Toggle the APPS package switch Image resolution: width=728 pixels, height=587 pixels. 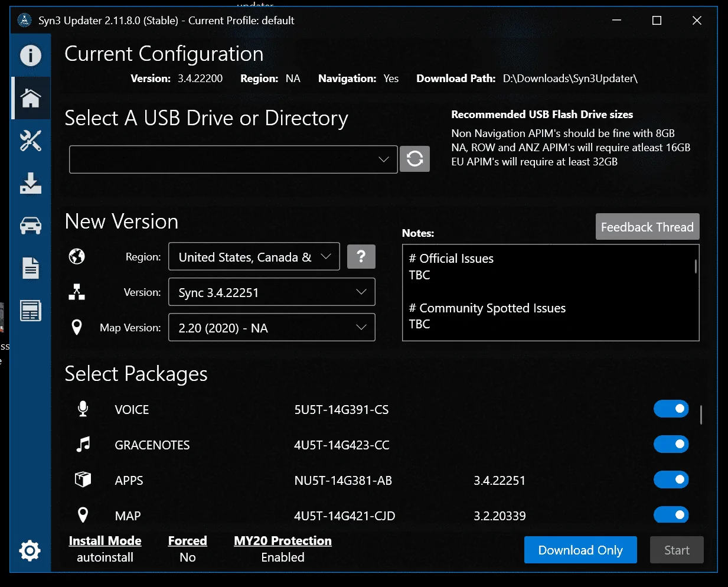point(671,480)
